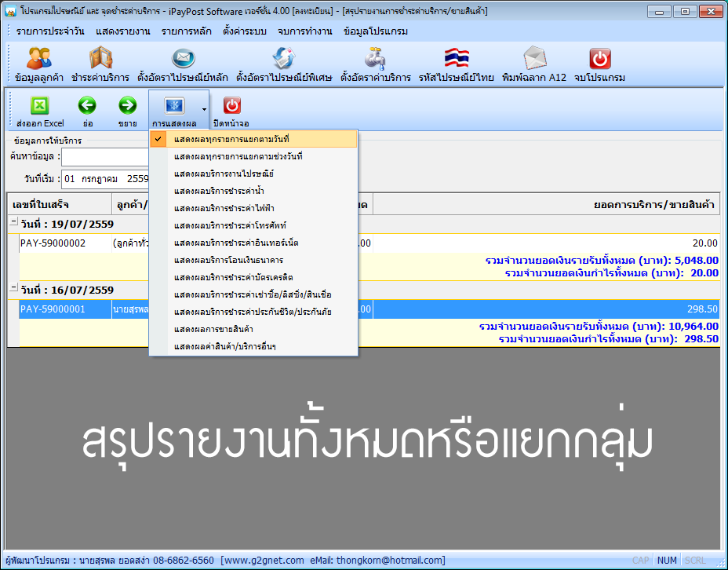Toggle the checked แสดงผลทุกรายการแยกตามวันที่ option
Image resolution: width=728 pixels, height=570 pixels.
(253, 139)
